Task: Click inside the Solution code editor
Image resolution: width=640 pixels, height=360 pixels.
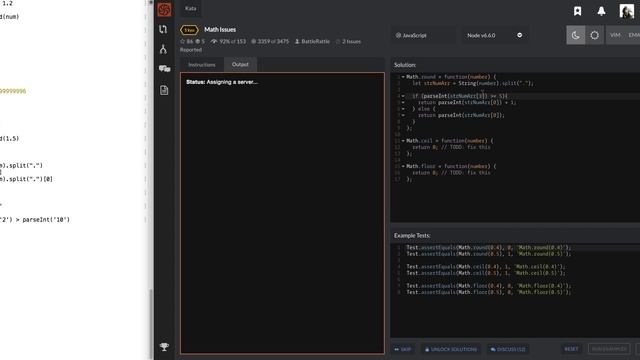Action: pyautogui.click(x=515, y=147)
